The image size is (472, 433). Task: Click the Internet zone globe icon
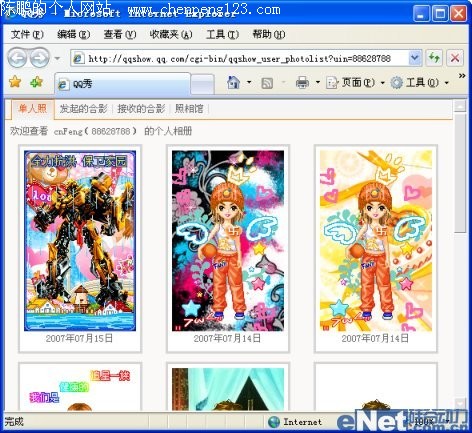274,422
